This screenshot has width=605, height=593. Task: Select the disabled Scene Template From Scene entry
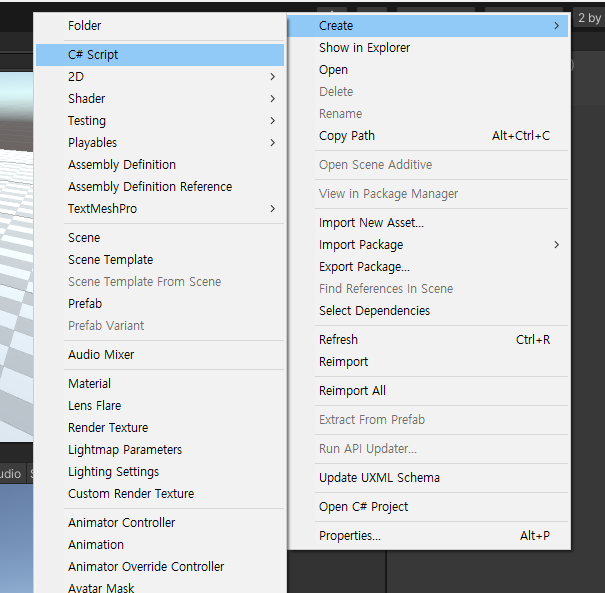(160, 282)
